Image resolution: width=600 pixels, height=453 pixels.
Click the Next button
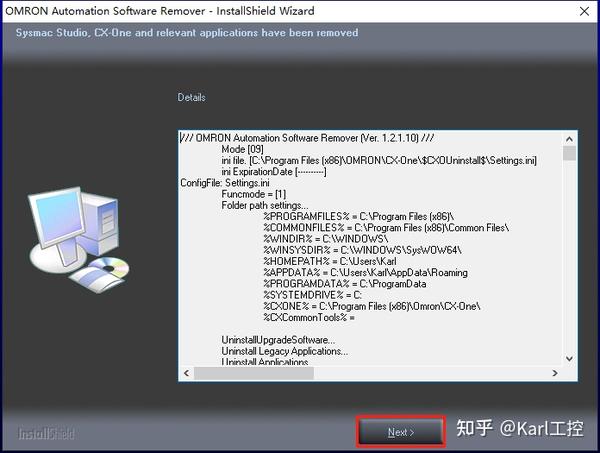click(401, 432)
